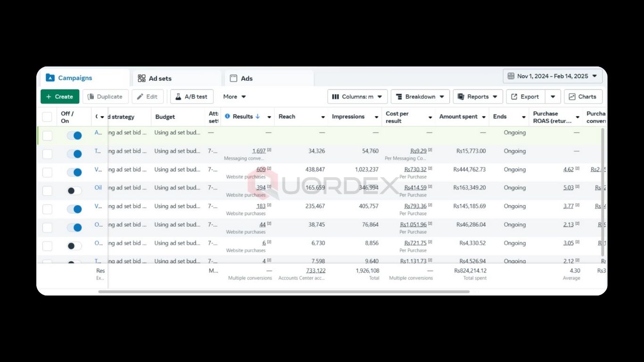
Task: Click the Charts graph icon
Action: tap(572, 97)
